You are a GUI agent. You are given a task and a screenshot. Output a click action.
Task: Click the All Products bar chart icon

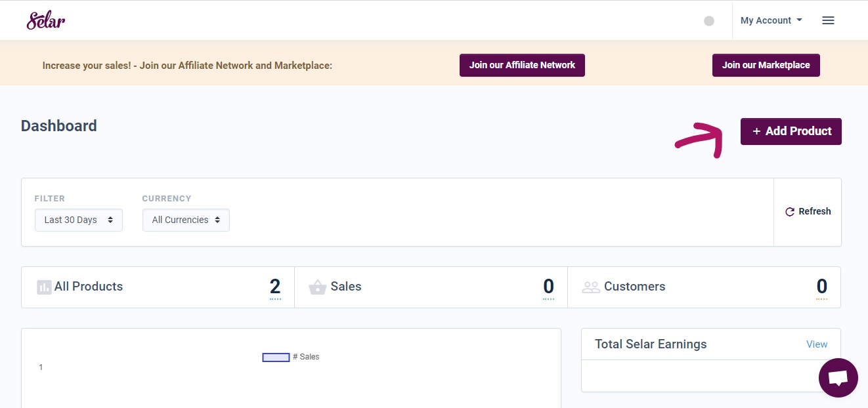coord(43,287)
